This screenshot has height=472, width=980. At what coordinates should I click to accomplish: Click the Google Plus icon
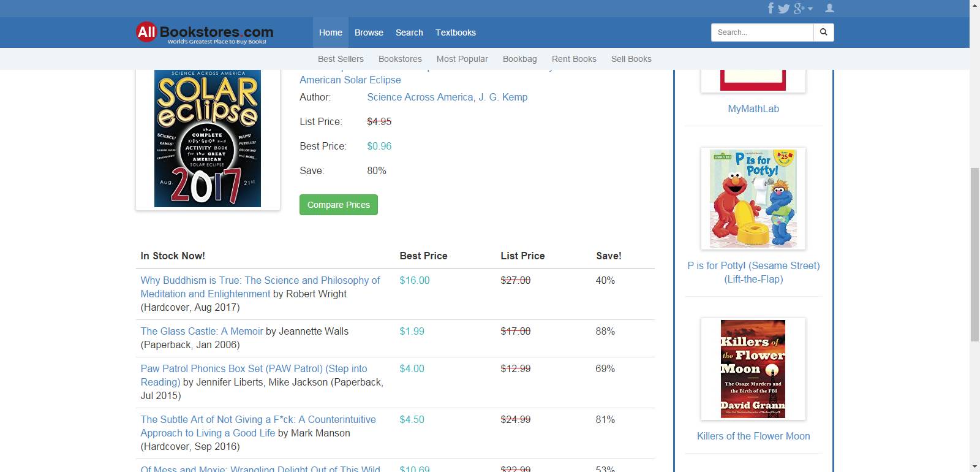pos(799,8)
